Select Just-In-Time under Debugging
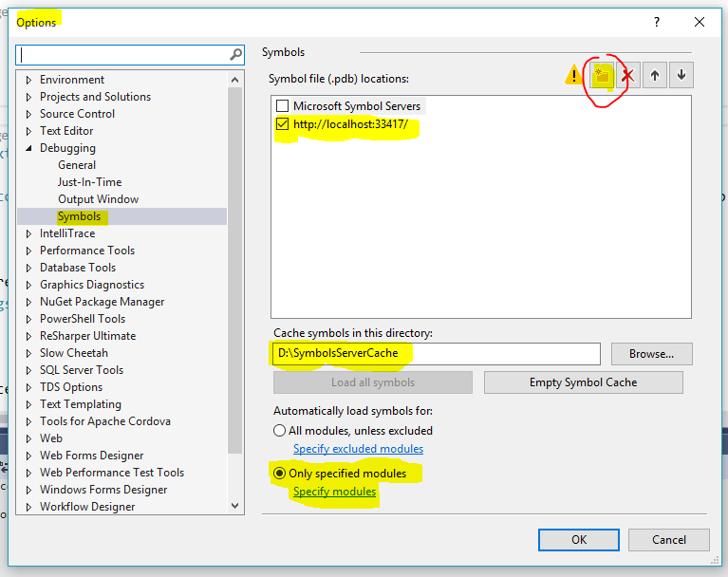The width and height of the screenshot is (728, 577). click(89, 182)
